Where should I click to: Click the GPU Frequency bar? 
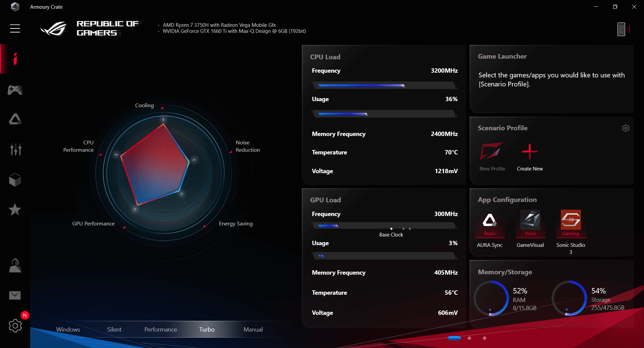tap(384, 226)
